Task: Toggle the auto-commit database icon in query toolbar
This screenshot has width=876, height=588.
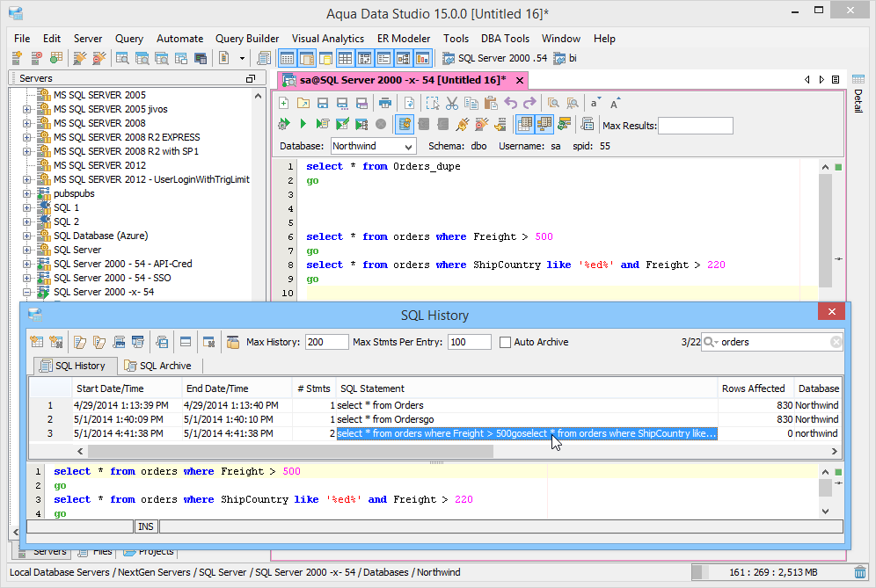Action: click(x=405, y=124)
